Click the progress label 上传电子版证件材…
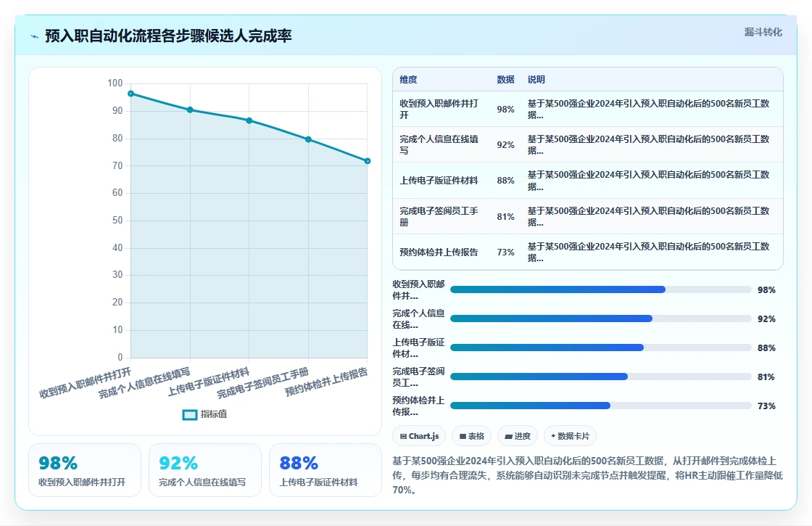812x526 pixels. [418, 348]
